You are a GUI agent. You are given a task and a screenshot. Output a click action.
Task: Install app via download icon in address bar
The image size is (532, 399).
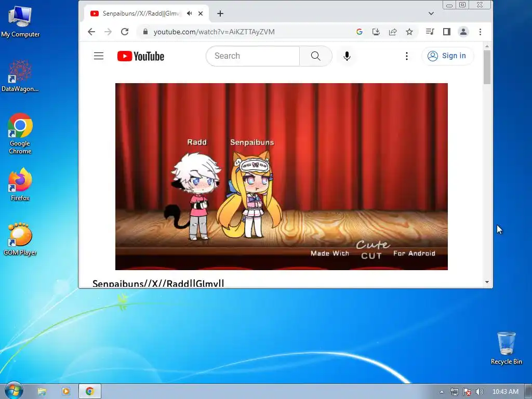pos(376,32)
